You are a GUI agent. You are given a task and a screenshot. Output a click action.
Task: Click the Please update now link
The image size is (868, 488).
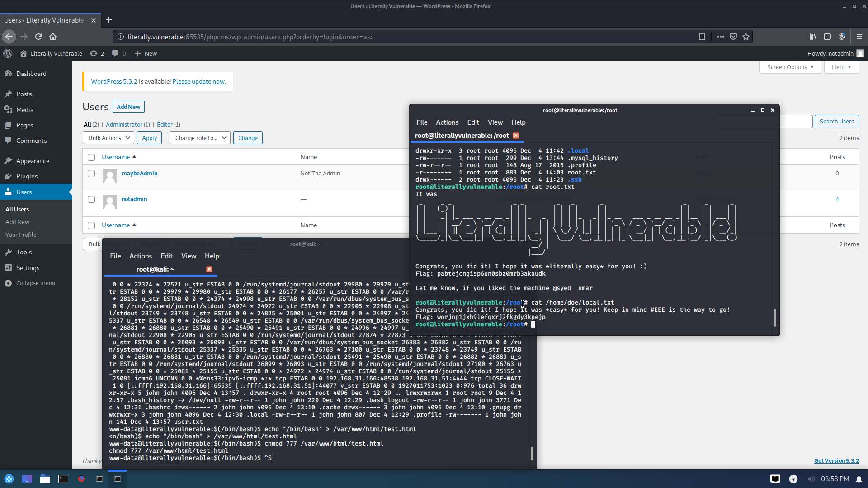tap(198, 81)
